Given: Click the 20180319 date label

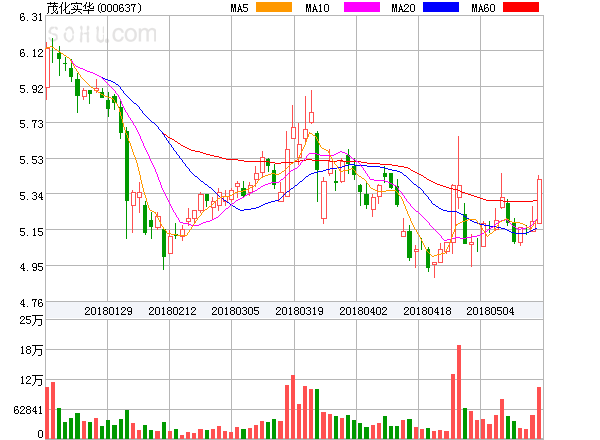Looking at the screenshot, I should (x=299, y=311).
